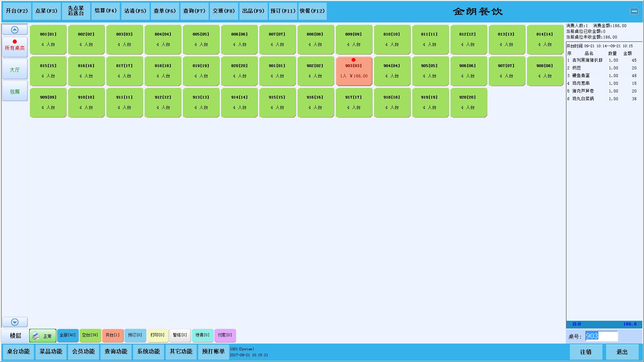Click the orange 开台[1] status filter

[x=112, y=335]
